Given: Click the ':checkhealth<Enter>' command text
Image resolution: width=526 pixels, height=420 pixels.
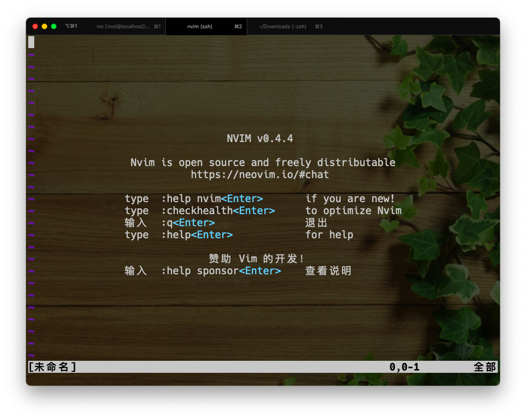Looking at the screenshot, I should click(x=218, y=211).
